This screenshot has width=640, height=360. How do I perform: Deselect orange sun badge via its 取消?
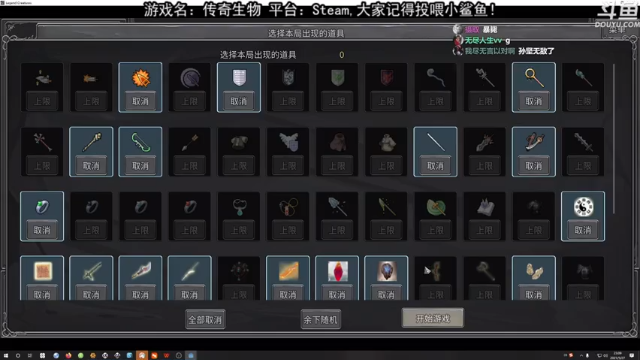click(x=140, y=101)
